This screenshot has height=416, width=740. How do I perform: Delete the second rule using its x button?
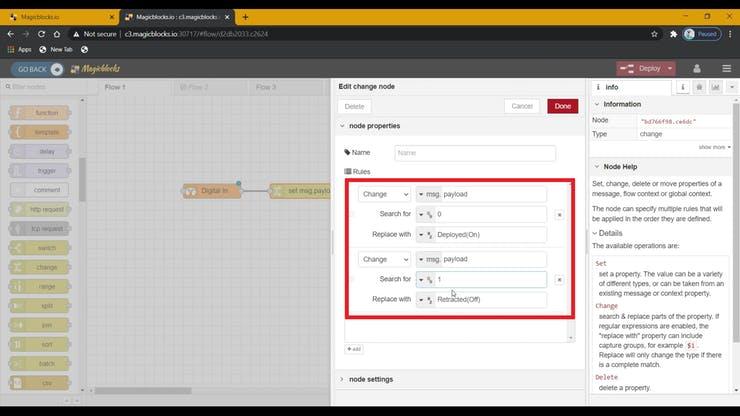point(559,280)
